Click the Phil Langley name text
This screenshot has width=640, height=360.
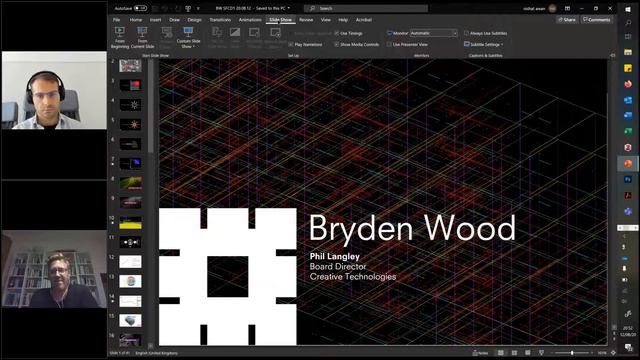click(335, 256)
